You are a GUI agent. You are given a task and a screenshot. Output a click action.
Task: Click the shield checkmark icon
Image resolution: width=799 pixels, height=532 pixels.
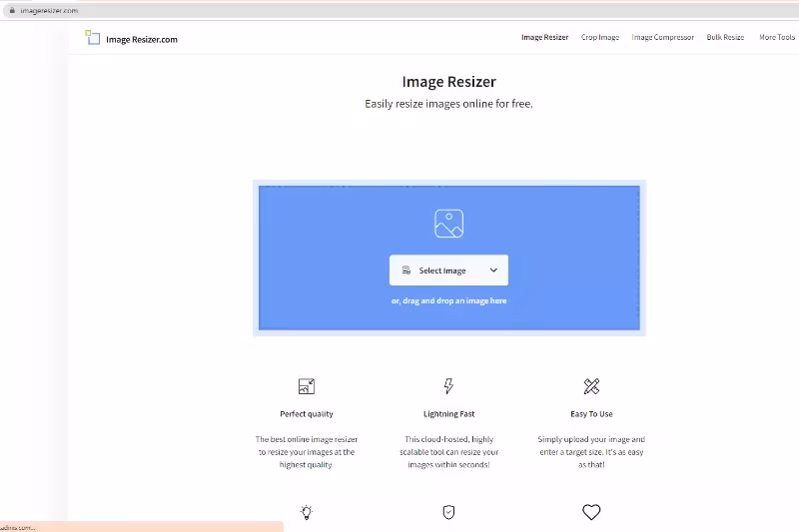pyautogui.click(x=448, y=512)
